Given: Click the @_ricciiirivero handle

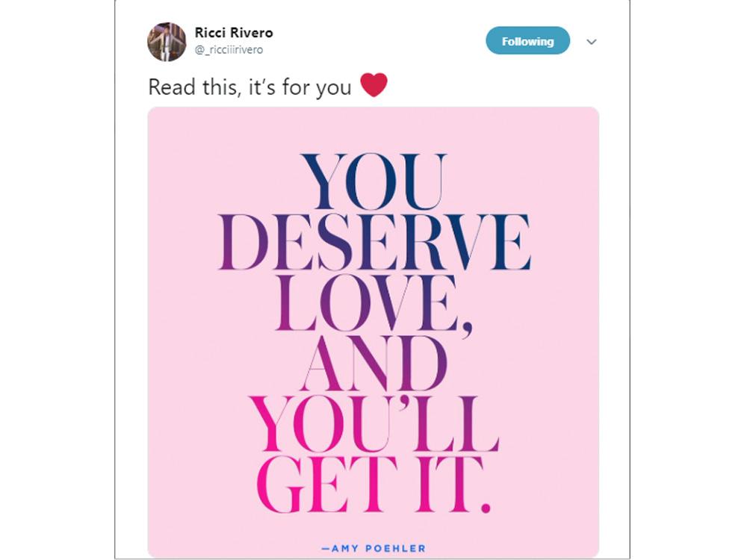Looking at the screenshot, I should click(229, 50).
